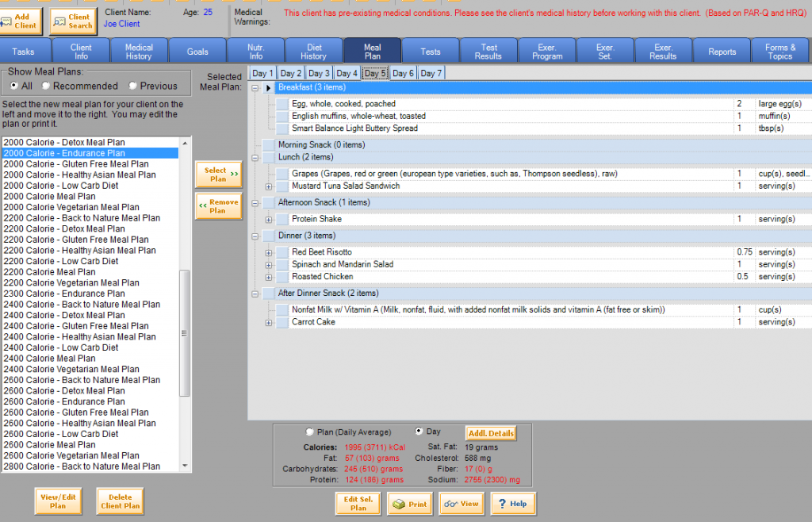Click the Add Client icon button
Image resolution: width=812 pixels, height=522 pixels.
pyautogui.click(x=21, y=20)
